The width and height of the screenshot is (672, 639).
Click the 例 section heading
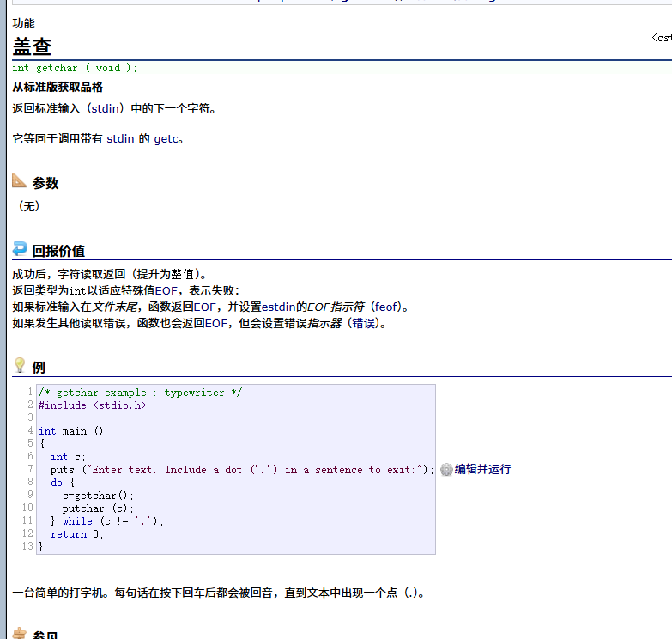point(39,367)
